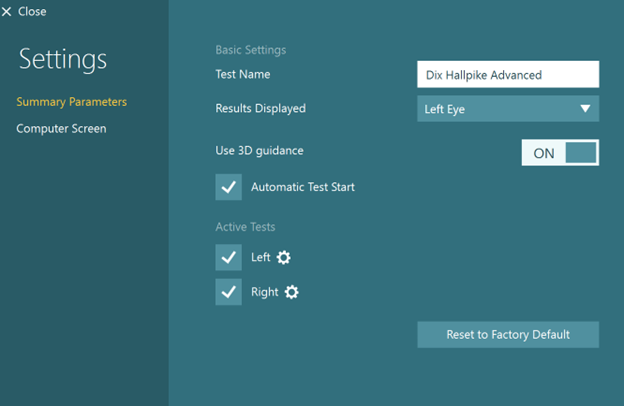Screen dimensions: 624x406
Task: Open the Left test gear settings
Action: 284,258
